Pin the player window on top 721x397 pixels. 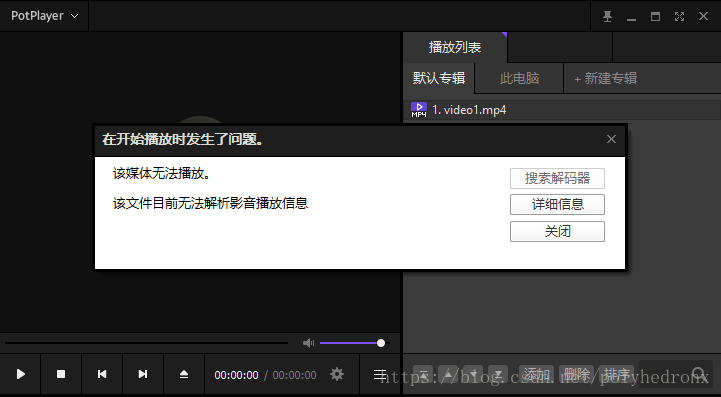click(x=607, y=17)
